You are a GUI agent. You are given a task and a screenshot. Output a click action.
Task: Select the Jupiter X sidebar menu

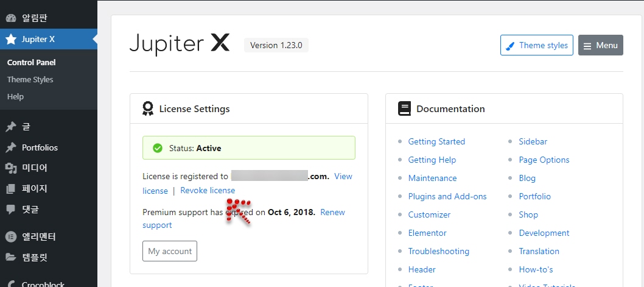click(x=49, y=39)
